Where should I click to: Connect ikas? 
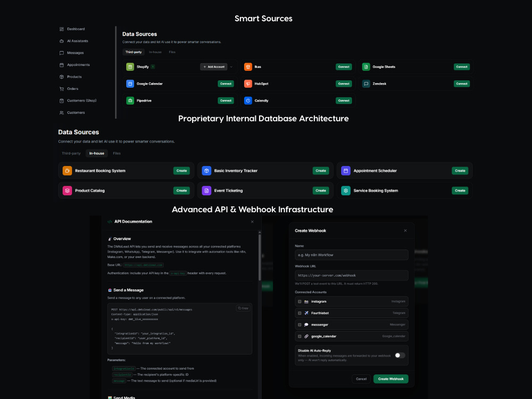point(344,67)
